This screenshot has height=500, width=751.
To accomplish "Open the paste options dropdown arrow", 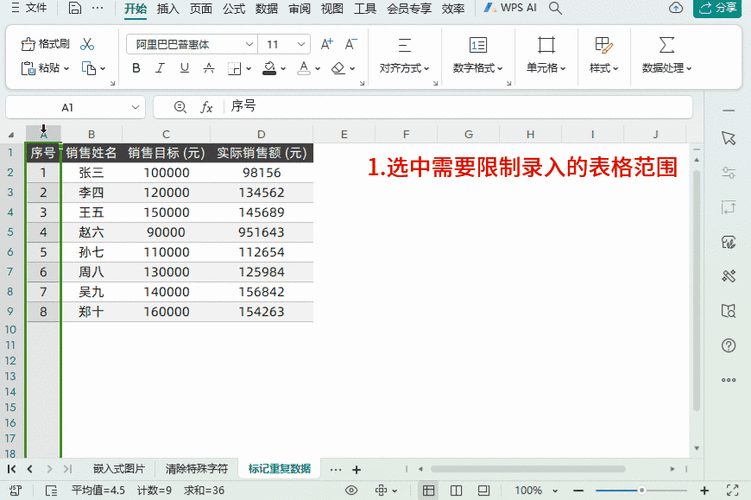I will [66, 68].
